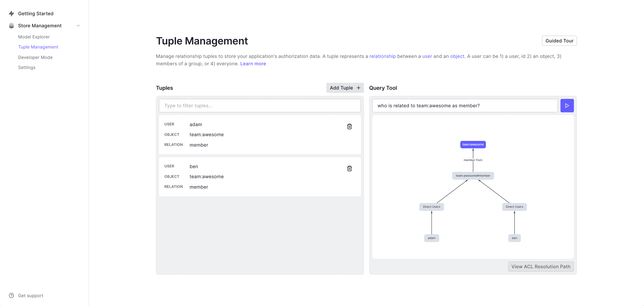This screenshot has width=644, height=306.
Task: Click the Get support question mark icon
Action: pyautogui.click(x=12, y=296)
